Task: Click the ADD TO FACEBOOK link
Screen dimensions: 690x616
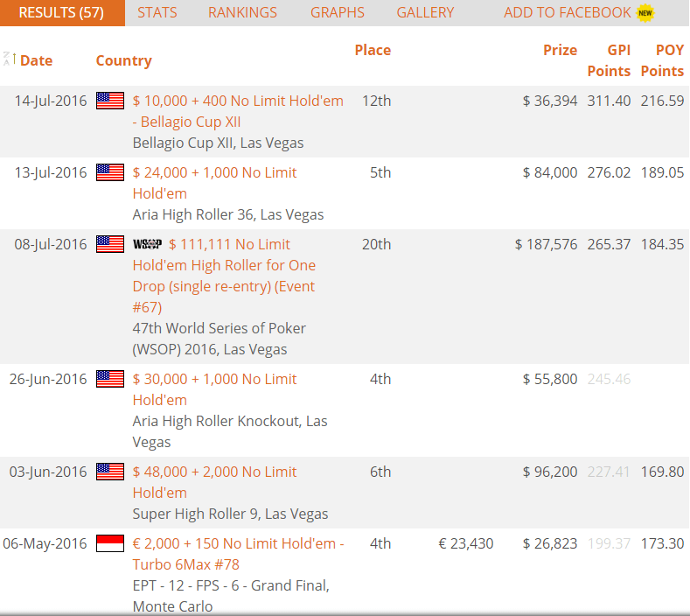Action: tap(567, 12)
